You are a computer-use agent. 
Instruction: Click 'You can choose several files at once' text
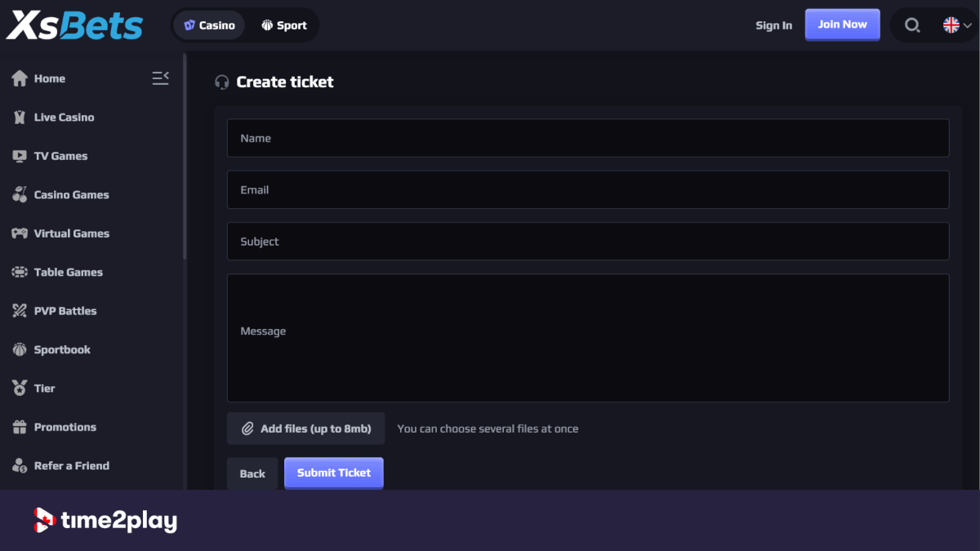[x=488, y=429]
